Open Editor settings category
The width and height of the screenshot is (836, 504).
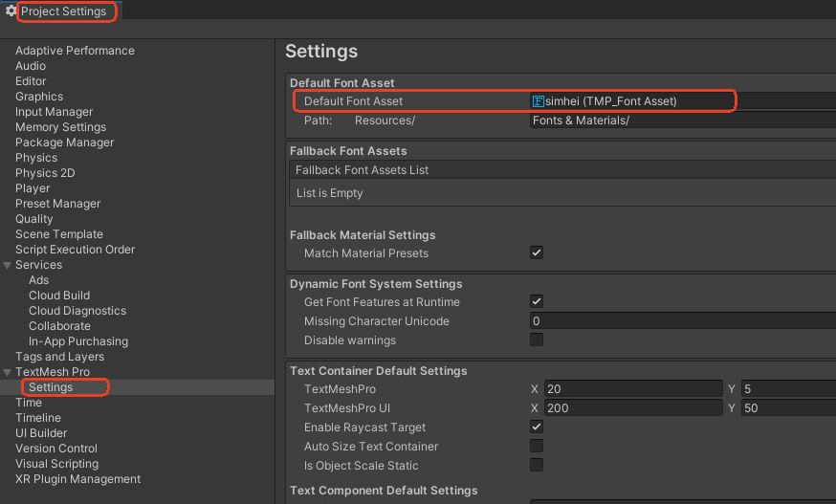point(31,81)
